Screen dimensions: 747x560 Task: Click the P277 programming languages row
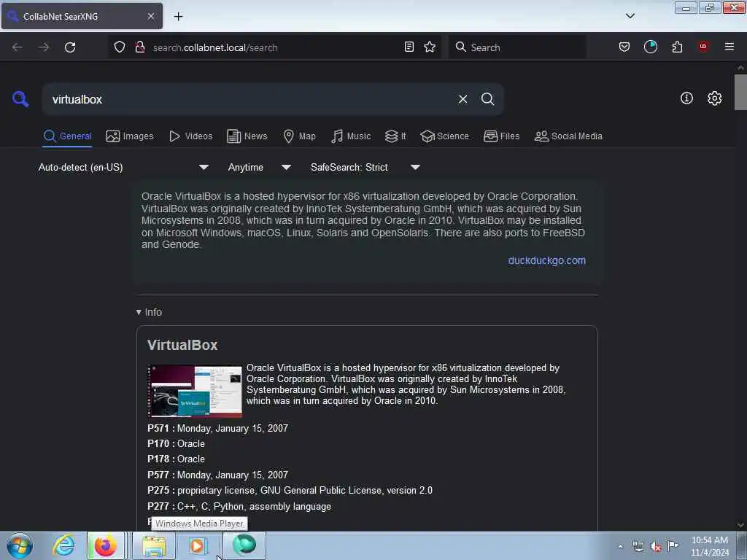[x=239, y=506]
